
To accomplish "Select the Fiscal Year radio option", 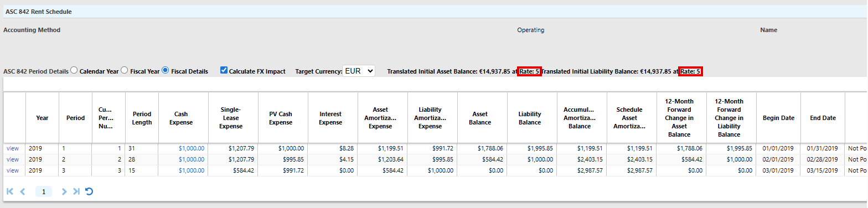I will click(125, 71).
